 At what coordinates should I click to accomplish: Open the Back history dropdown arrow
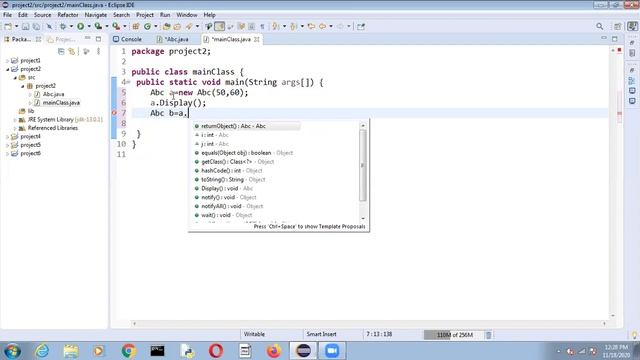(x=331, y=27)
